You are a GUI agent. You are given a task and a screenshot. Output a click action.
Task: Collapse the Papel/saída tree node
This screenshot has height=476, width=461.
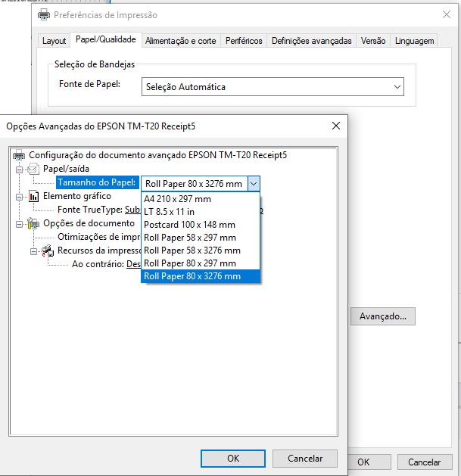pyautogui.click(x=19, y=170)
